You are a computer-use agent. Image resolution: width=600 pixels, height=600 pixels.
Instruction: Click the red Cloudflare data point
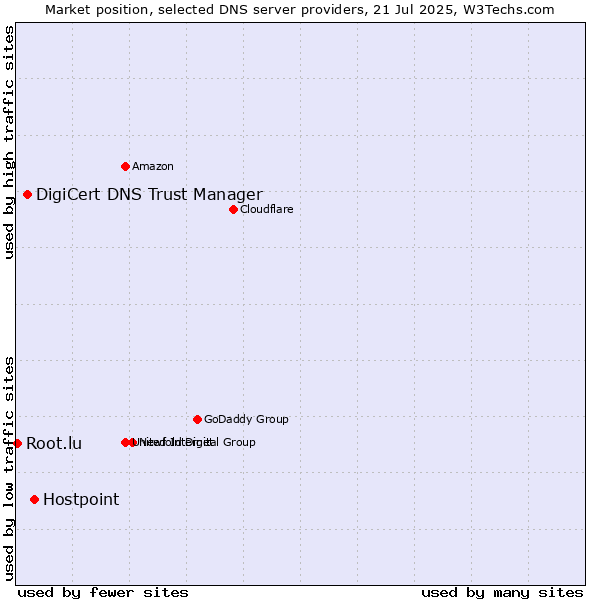coord(233,210)
